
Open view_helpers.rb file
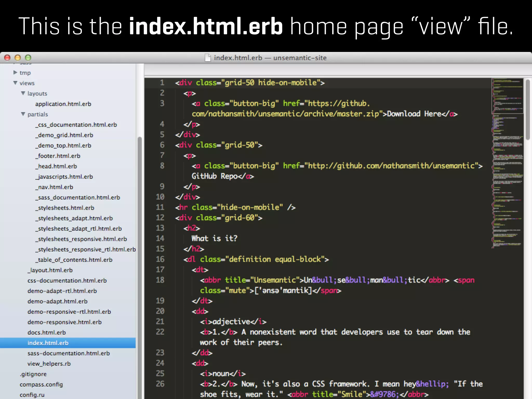coord(49,364)
